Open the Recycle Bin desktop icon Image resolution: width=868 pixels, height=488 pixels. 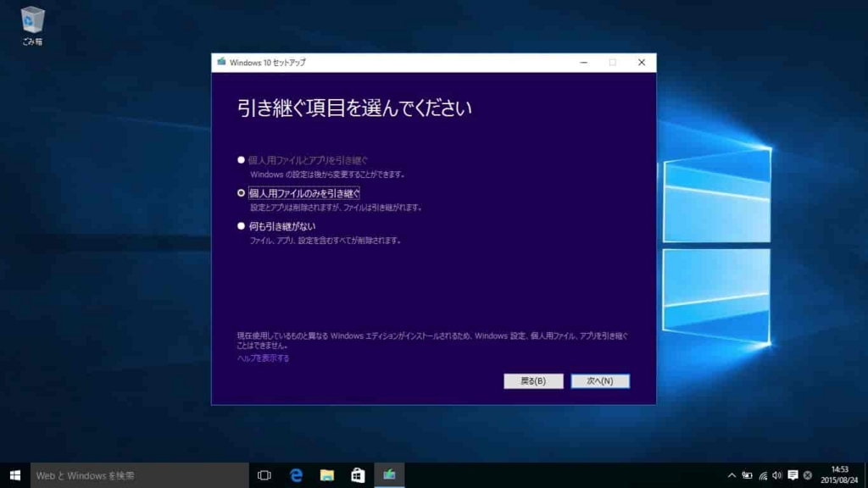32,25
